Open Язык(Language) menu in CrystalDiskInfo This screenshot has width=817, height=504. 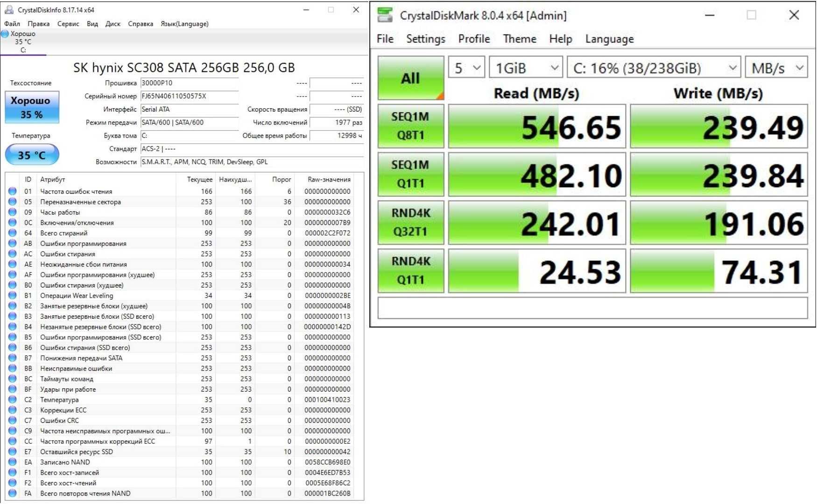(184, 24)
